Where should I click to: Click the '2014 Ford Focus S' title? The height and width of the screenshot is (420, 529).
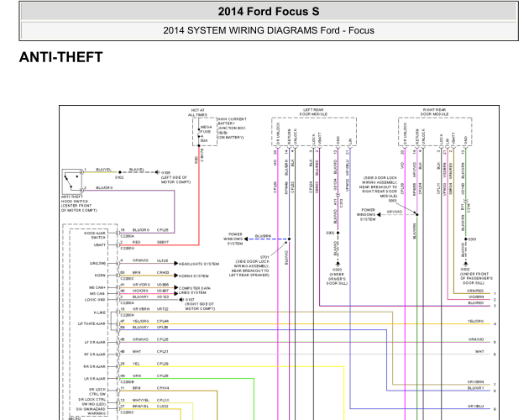269,12
